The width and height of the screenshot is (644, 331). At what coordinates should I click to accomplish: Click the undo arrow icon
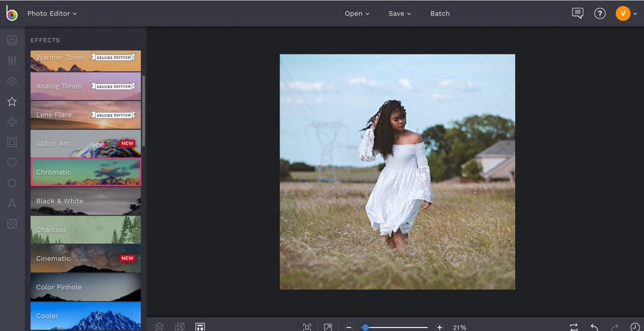pos(594,328)
